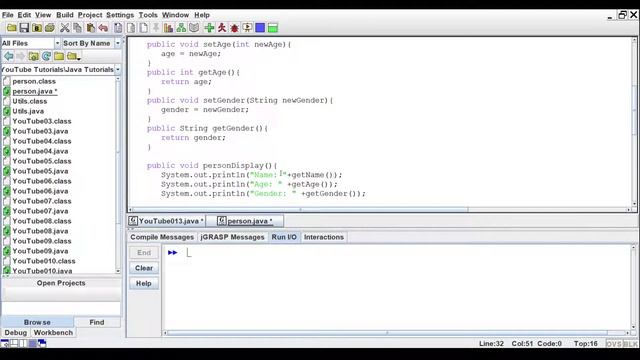Open the folder options dropdown icon

(73, 56)
